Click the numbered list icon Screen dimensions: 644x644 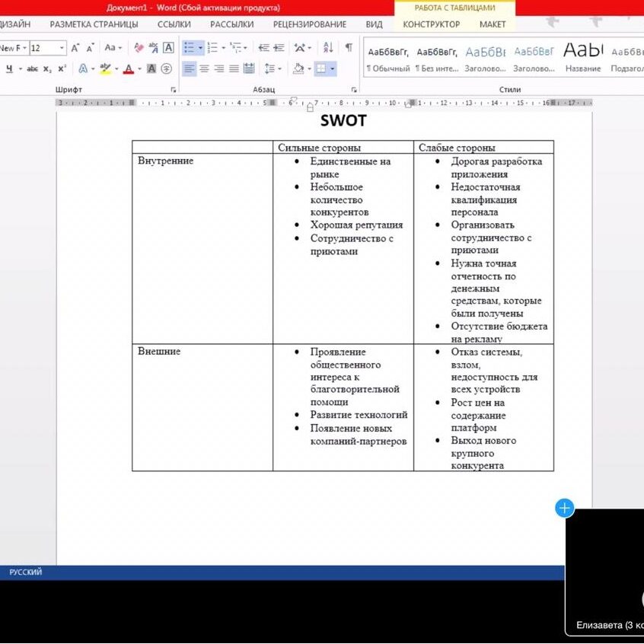[212, 48]
